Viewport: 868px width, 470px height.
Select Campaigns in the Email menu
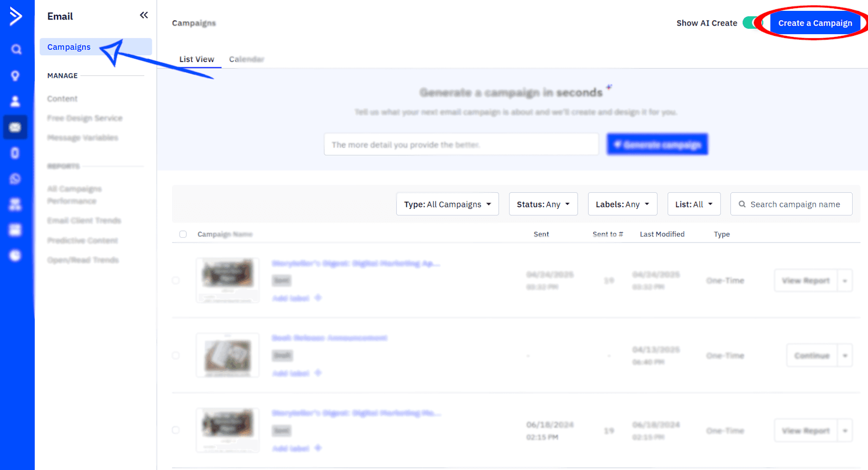click(x=69, y=47)
